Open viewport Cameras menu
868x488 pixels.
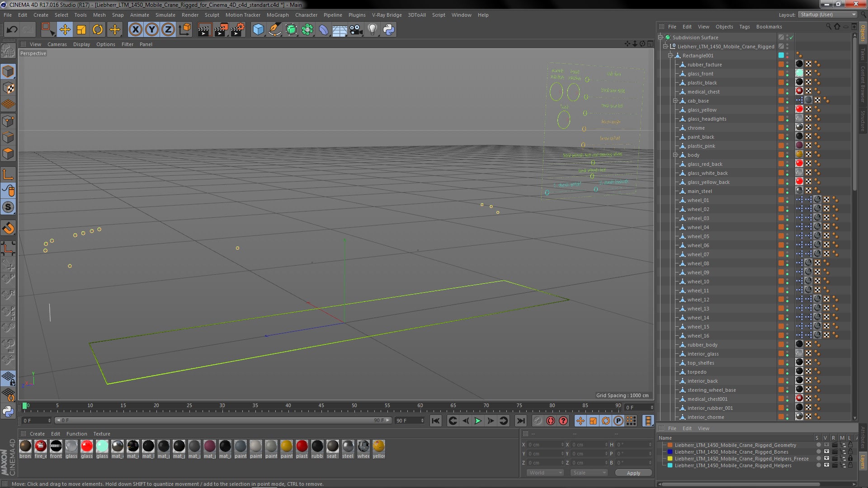tap(57, 44)
